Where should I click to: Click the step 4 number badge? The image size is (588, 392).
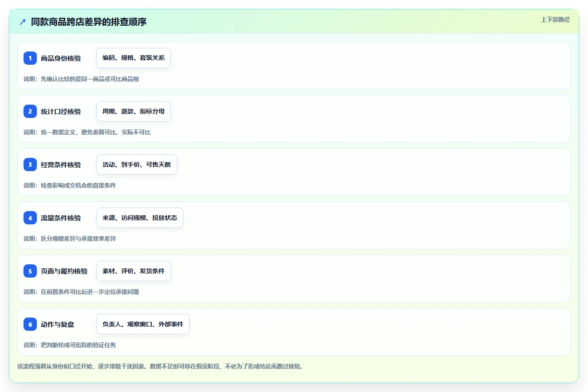tap(30, 218)
